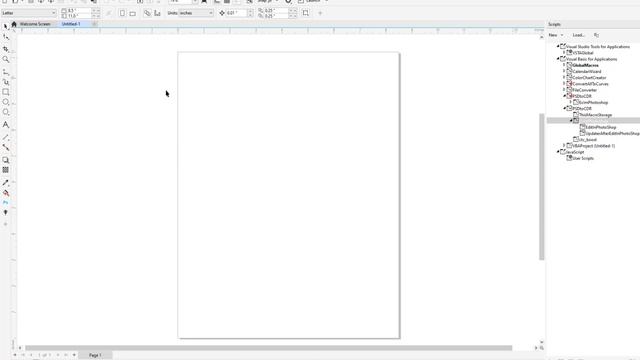Add a new document tab
This screenshot has height=360, width=640.
[94, 24]
